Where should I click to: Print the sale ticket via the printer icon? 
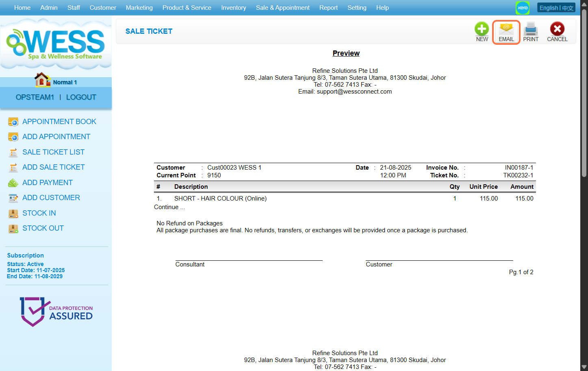[x=531, y=29]
